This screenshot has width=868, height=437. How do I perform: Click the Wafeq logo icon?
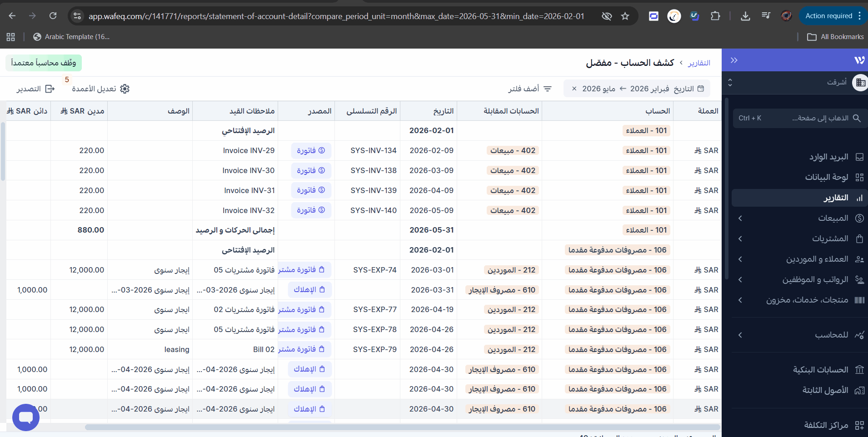(x=859, y=60)
